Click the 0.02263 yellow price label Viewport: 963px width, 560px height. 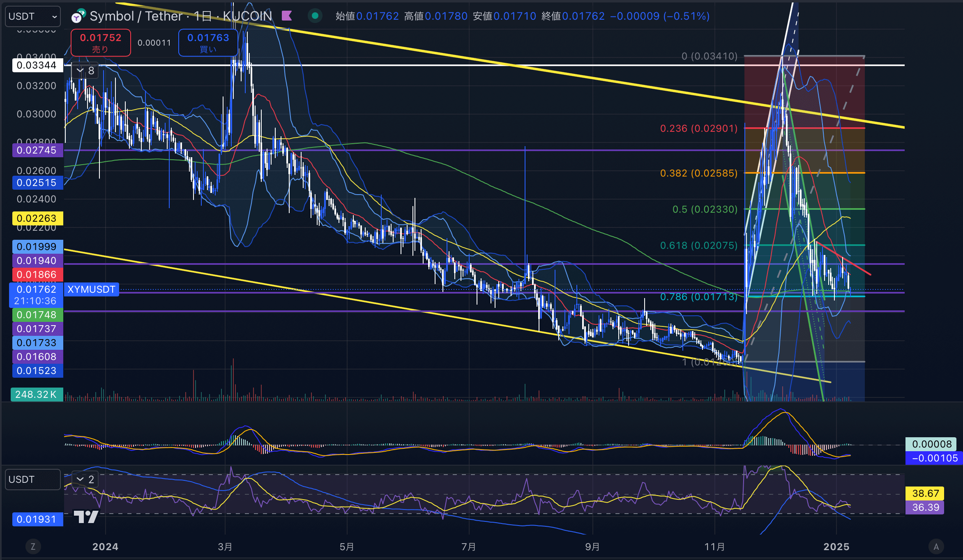tap(37, 218)
